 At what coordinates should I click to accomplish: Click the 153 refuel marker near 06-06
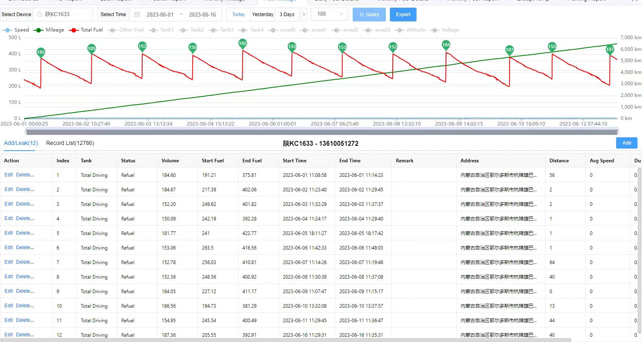(292, 46)
